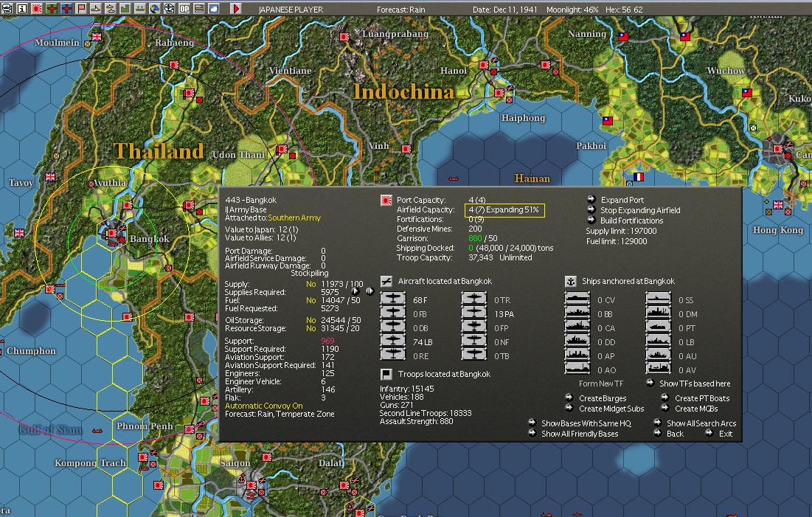Click the dive bomber icon beside 0 DB

[393, 327]
